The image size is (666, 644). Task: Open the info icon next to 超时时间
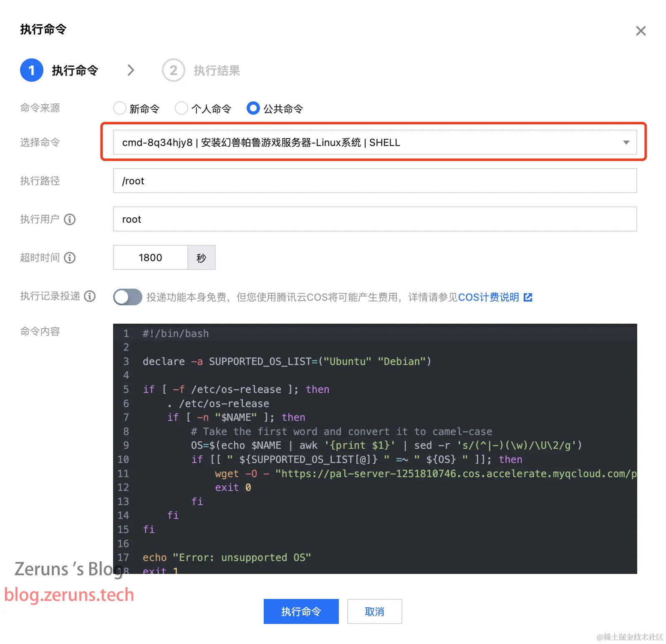click(70, 257)
